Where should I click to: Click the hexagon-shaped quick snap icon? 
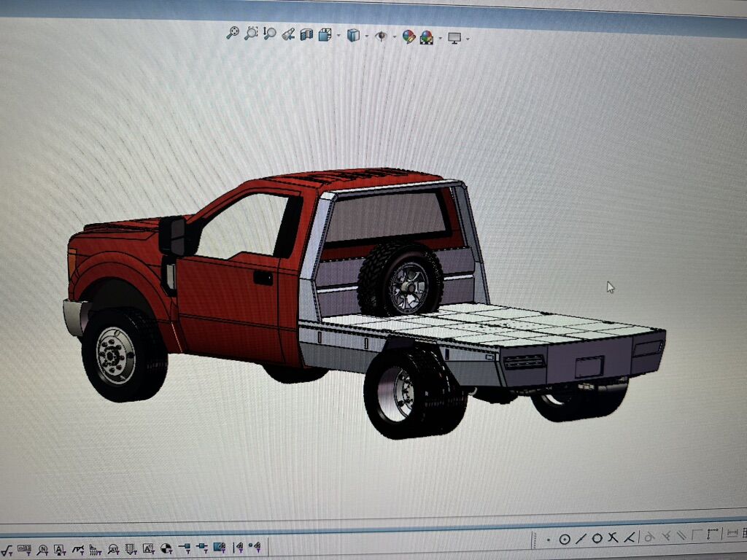597,539
